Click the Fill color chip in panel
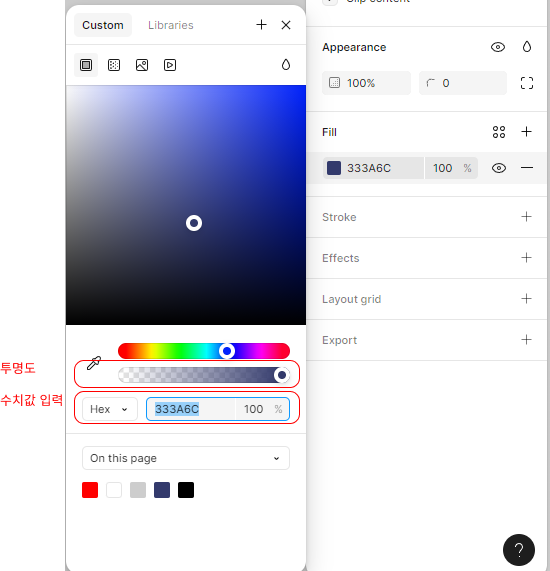The width and height of the screenshot is (550, 571). (x=334, y=168)
